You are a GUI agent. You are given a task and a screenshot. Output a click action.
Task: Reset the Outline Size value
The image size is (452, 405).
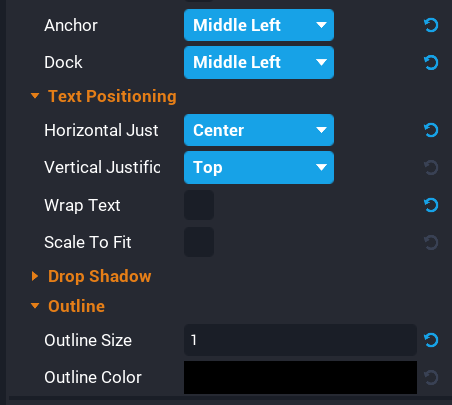click(x=431, y=340)
